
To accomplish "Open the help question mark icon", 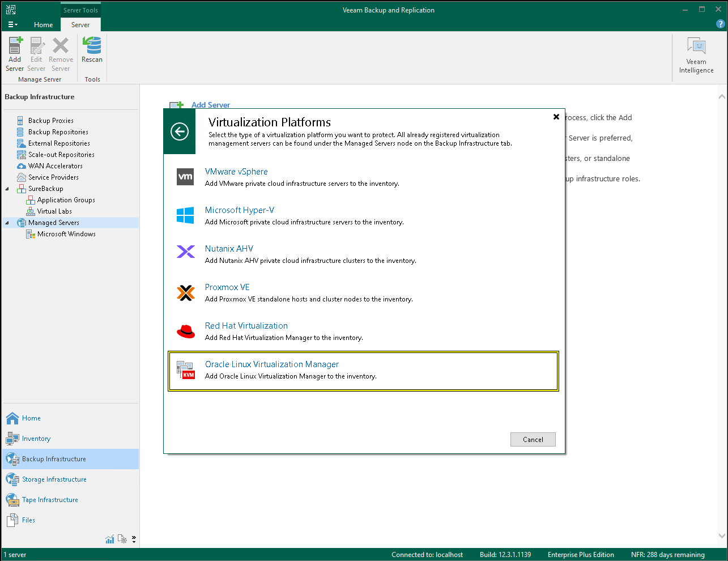I will coord(721,24).
